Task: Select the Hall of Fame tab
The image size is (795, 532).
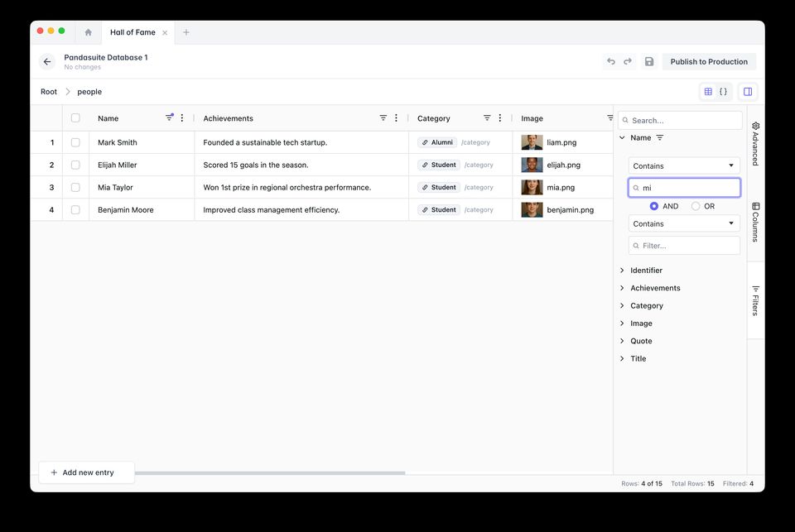Action: (x=132, y=32)
